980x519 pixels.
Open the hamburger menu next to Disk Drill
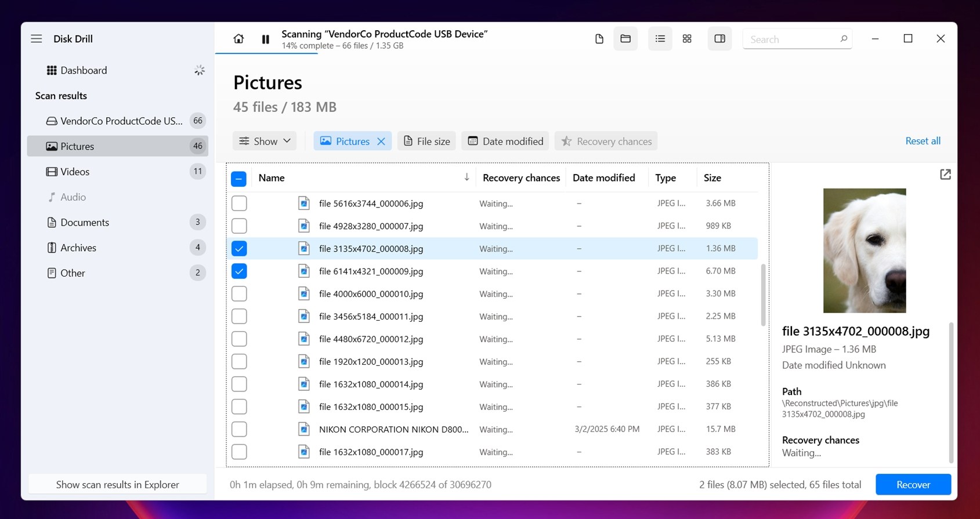(x=37, y=39)
